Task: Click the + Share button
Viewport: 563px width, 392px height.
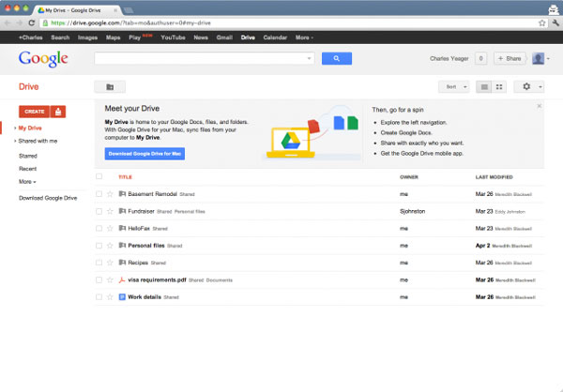Action: 510,58
